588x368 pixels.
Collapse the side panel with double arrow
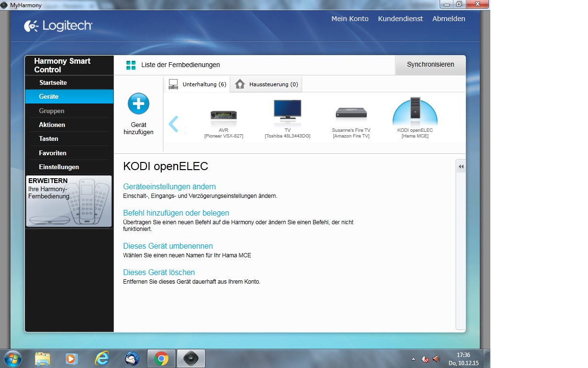click(x=461, y=167)
